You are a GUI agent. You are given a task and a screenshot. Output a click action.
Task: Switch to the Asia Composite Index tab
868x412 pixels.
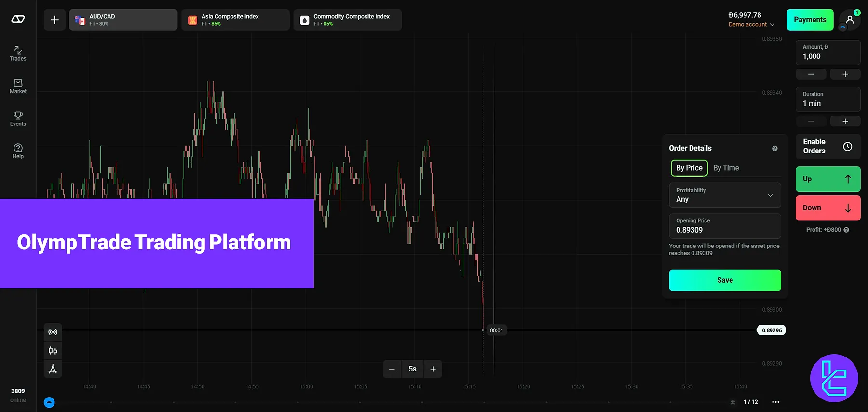(235, 20)
